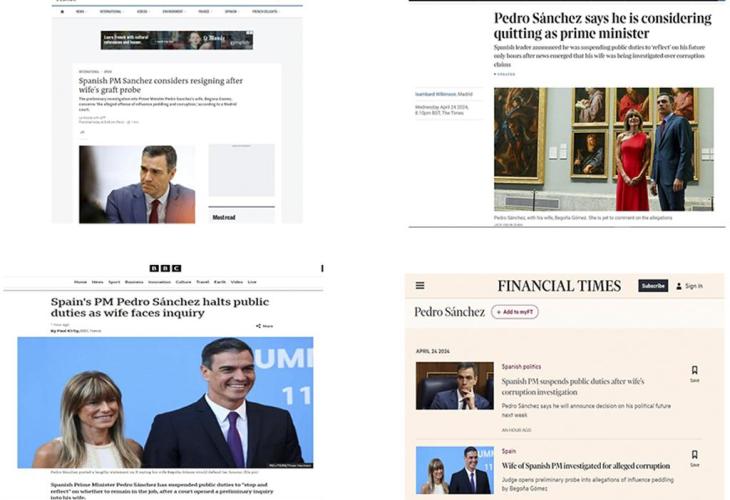Open the Business tab on BBC
730x500 pixels.
(x=134, y=282)
